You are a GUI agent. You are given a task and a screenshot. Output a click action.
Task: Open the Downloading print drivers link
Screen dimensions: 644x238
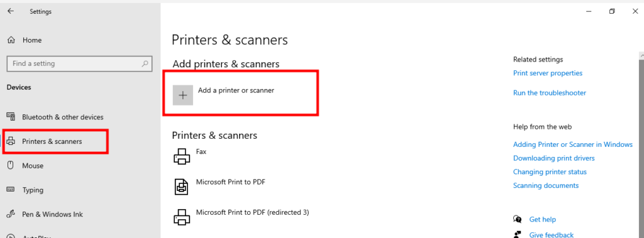point(554,158)
